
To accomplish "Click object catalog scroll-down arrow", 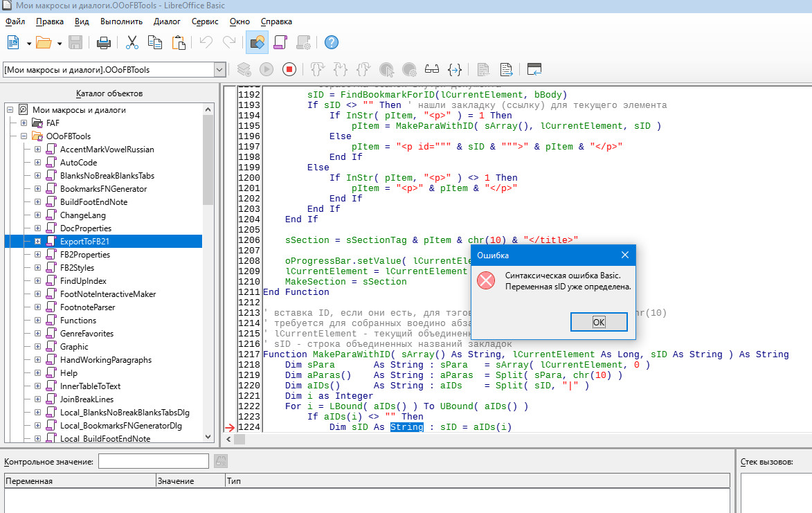I will click(x=208, y=437).
